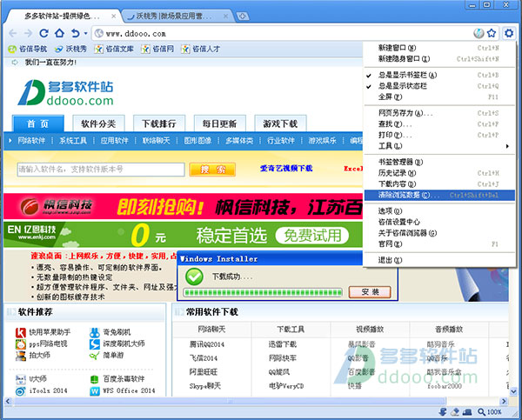
Task: Open 爱奇艺视频下载 link
Action: pyautogui.click(x=286, y=169)
